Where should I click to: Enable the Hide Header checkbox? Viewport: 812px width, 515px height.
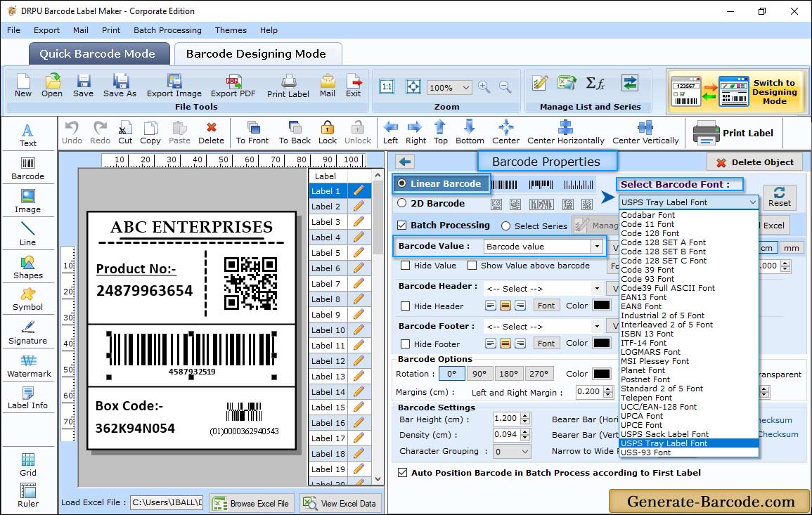(406, 306)
